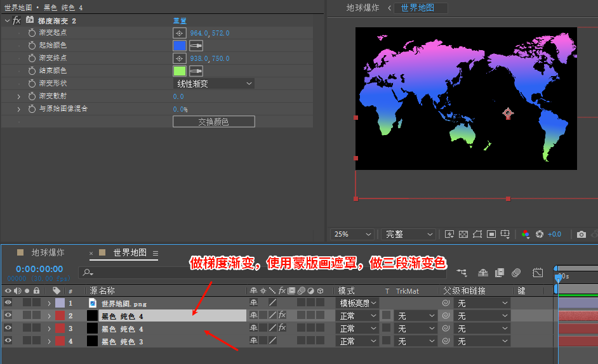Viewport: 598px width, 364px height.
Task: Open the graph editor icon
Action: click(x=538, y=273)
